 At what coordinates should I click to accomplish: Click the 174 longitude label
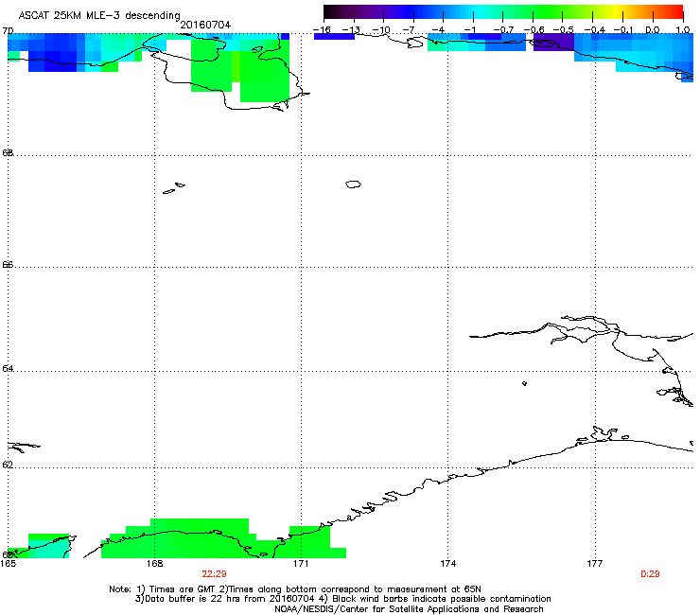447,564
